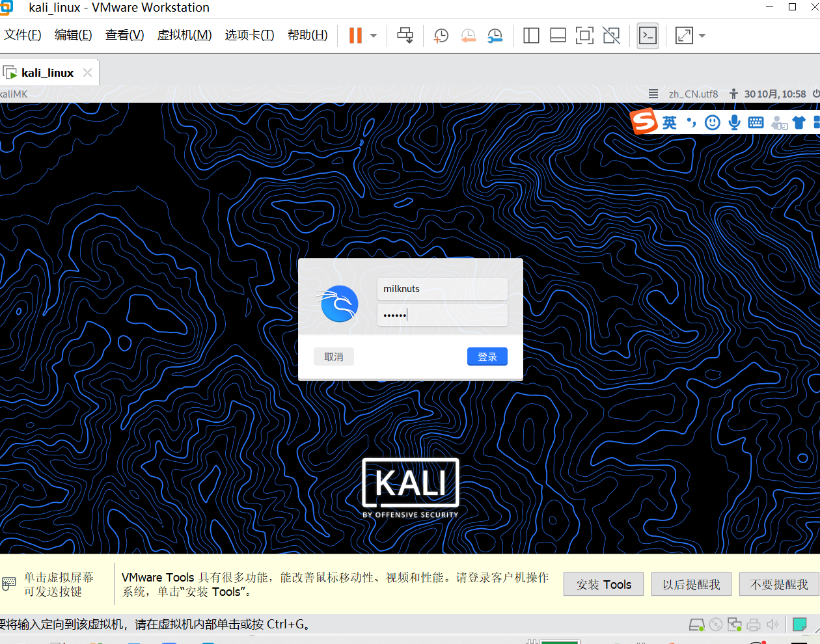Toggle the console view icon
The image size is (820, 644).
[x=648, y=35]
